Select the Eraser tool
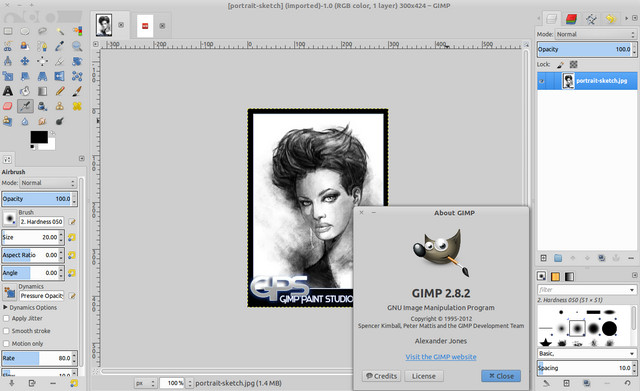This screenshot has width=640, height=391. point(8,106)
